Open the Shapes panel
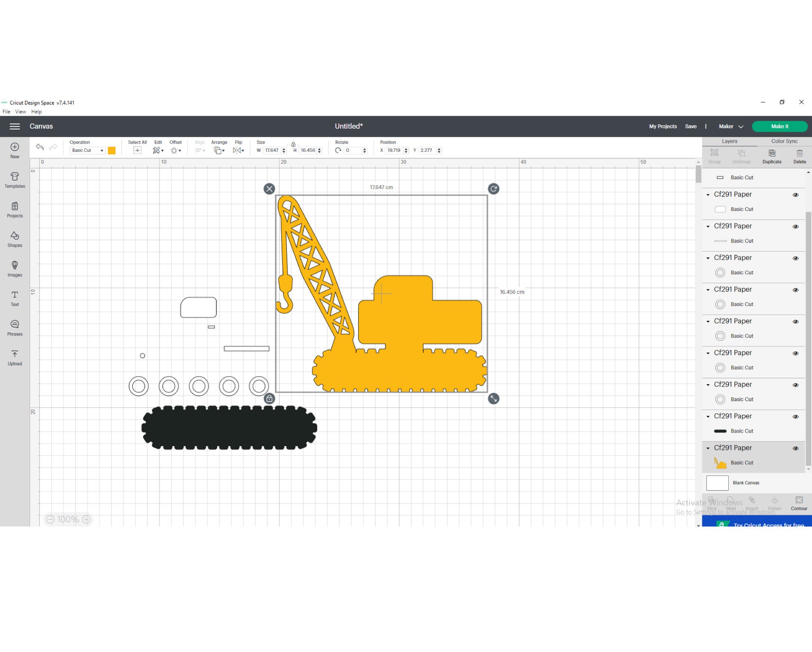Viewport: 812px width, 652px height. point(15,239)
